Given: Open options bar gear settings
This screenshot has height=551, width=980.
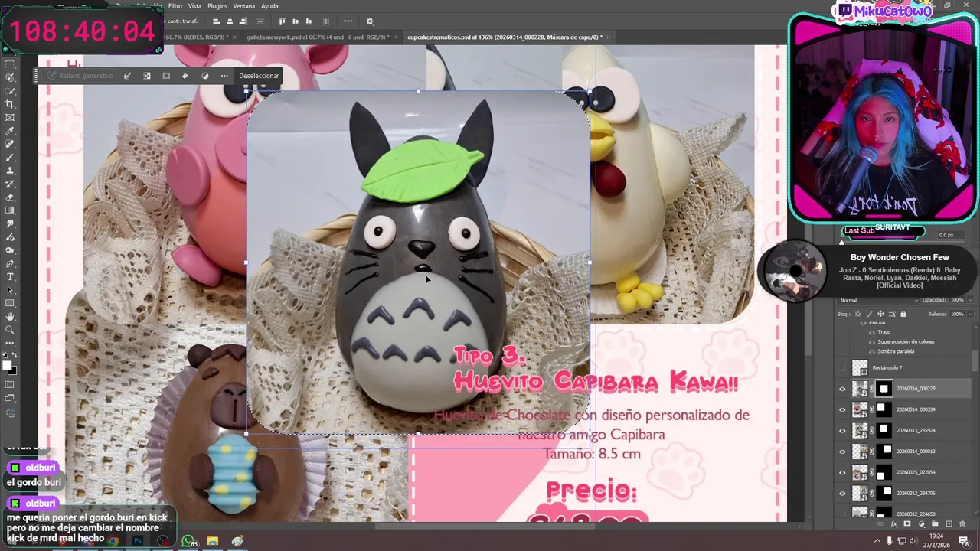Looking at the screenshot, I should (370, 21).
